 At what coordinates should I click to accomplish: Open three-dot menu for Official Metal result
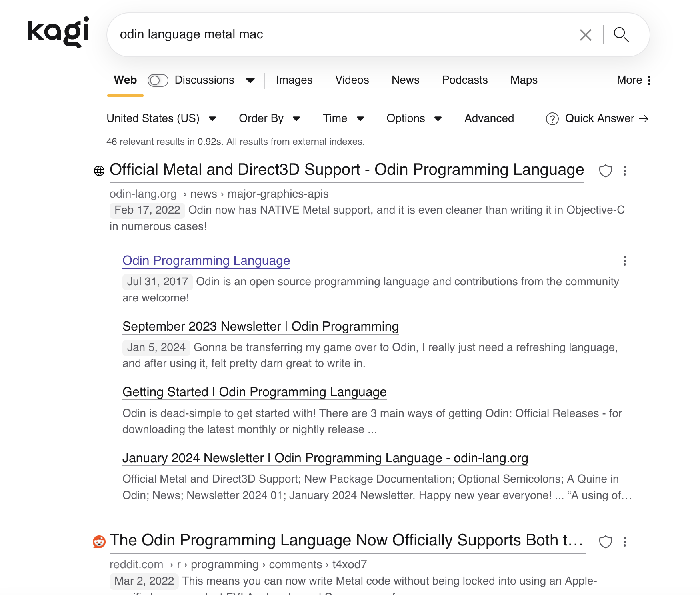624,171
